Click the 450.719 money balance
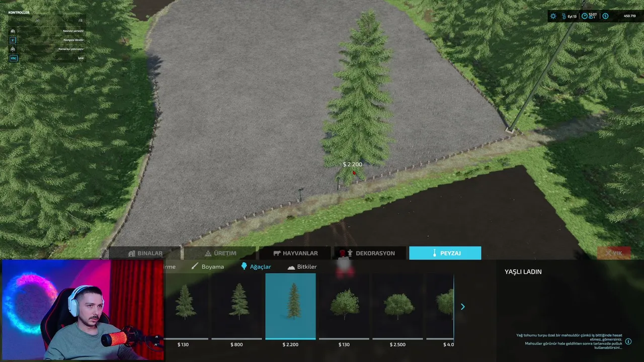The image size is (644, 362). click(629, 16)
